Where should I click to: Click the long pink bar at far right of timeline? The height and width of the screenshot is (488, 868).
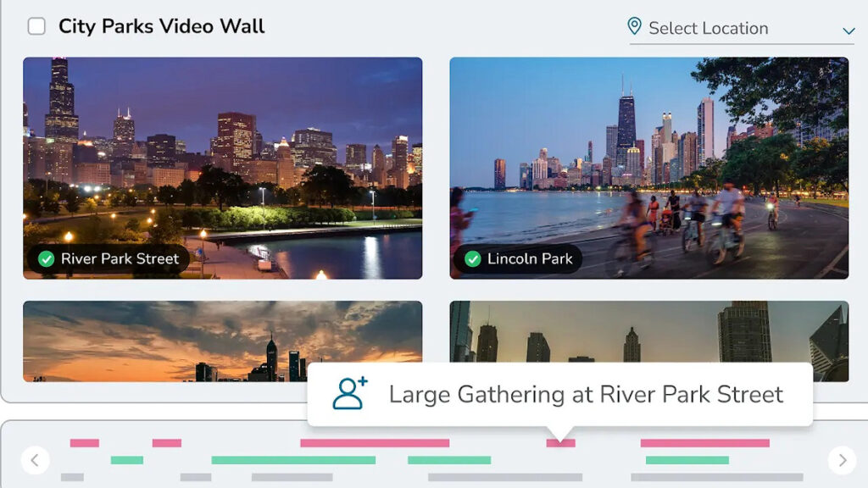pyautogui.click(x=704, y=443)
